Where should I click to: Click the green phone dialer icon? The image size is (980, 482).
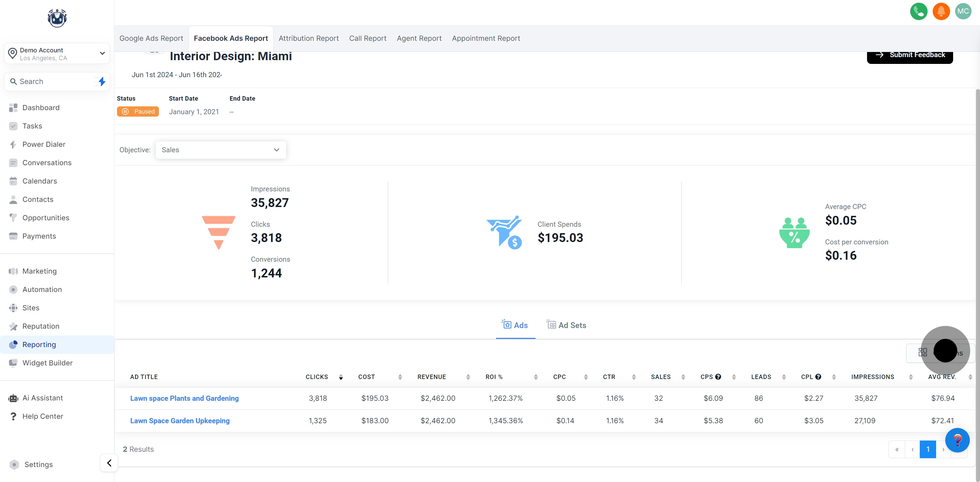tap(918, 12)
